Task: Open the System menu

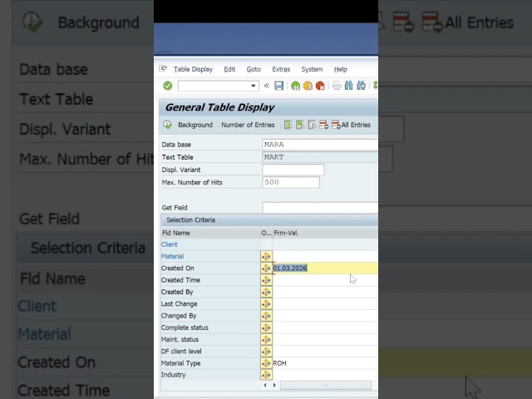Action: 312,69
